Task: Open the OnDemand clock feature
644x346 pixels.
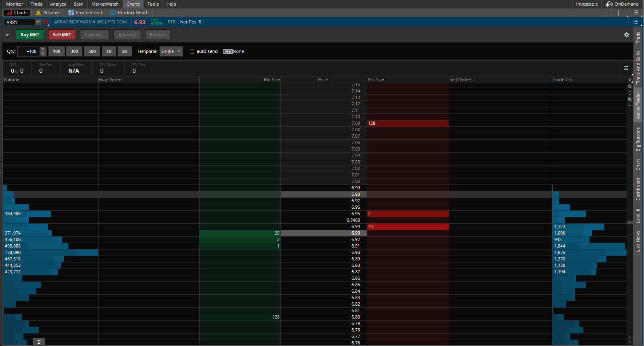Action: 622,4
